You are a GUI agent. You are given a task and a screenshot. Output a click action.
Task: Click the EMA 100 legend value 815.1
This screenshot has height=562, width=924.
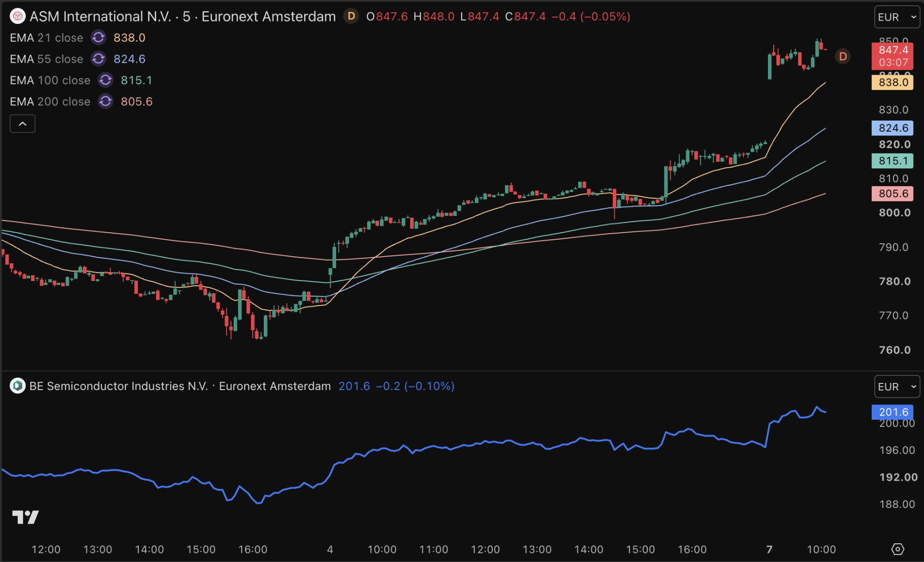point(136,80)
